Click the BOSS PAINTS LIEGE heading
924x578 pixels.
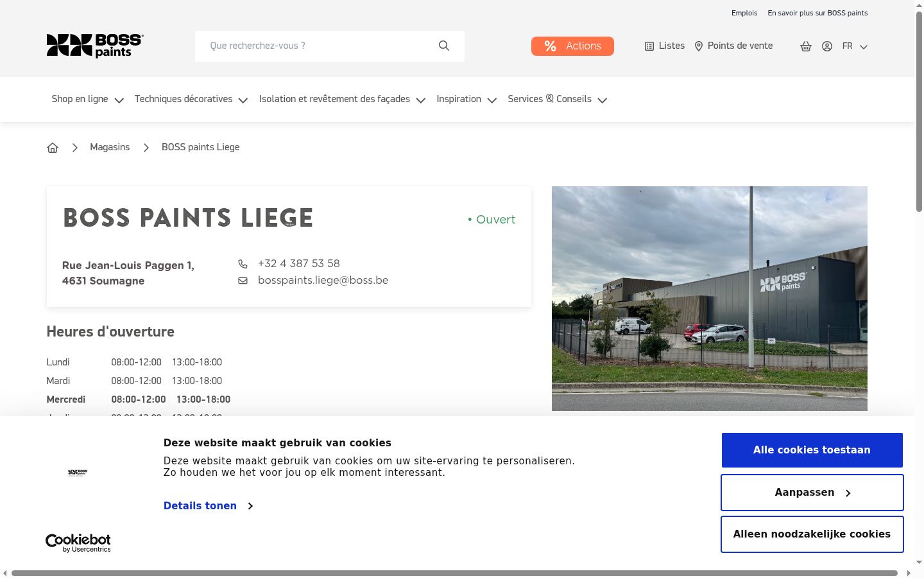pos(188,218)
